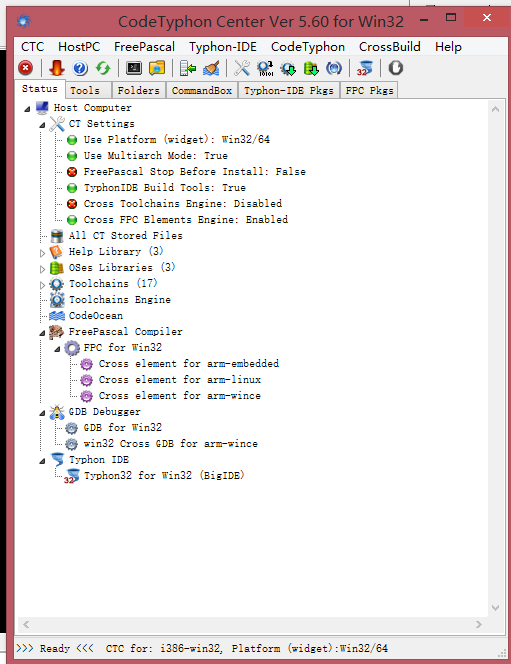Select the CodeOcean tree item
Image resolution: width=511 pixels, height=664 pixels.
96,316
